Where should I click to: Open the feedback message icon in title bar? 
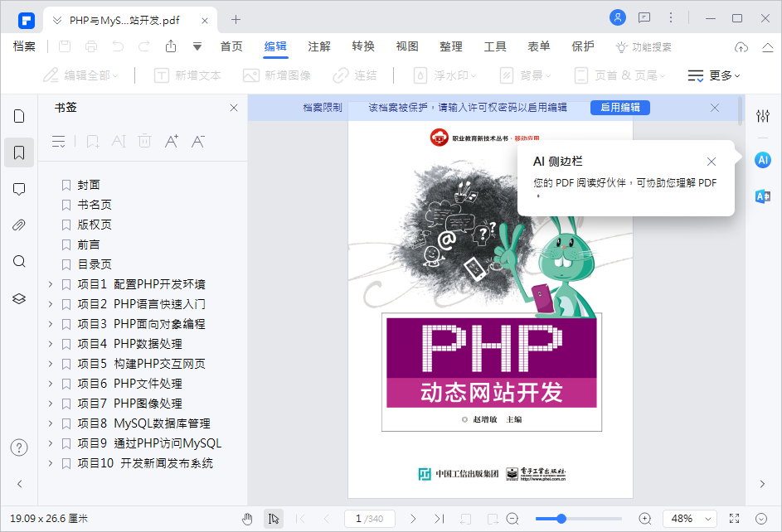pos(644,18)
